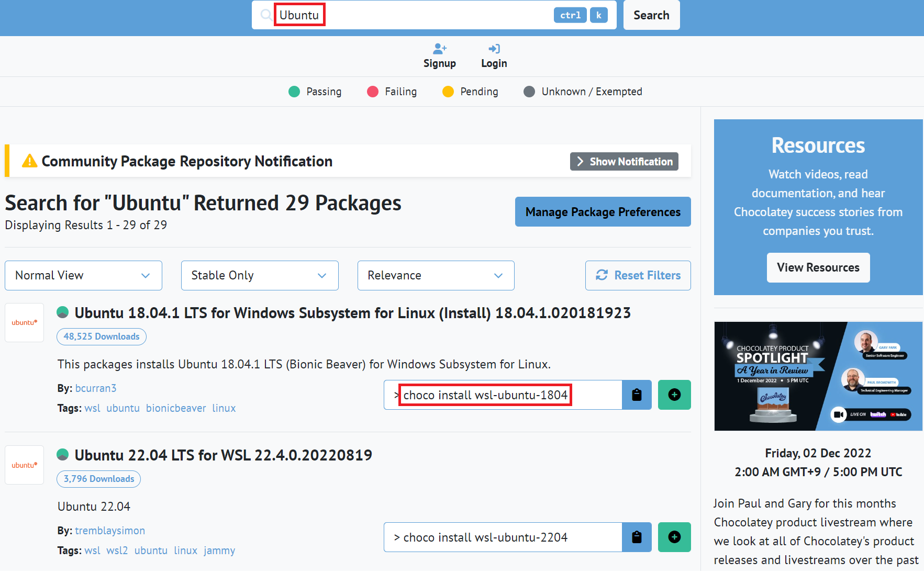Click View Resources button
The image size is (924, 573).
click(818, 267)
